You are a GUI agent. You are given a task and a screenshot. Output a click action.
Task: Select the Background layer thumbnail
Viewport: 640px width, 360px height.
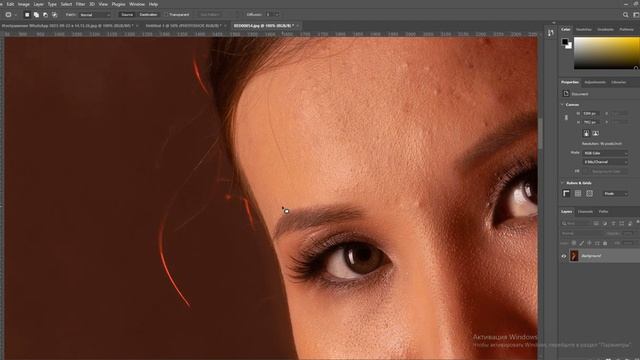pos(574,256)
